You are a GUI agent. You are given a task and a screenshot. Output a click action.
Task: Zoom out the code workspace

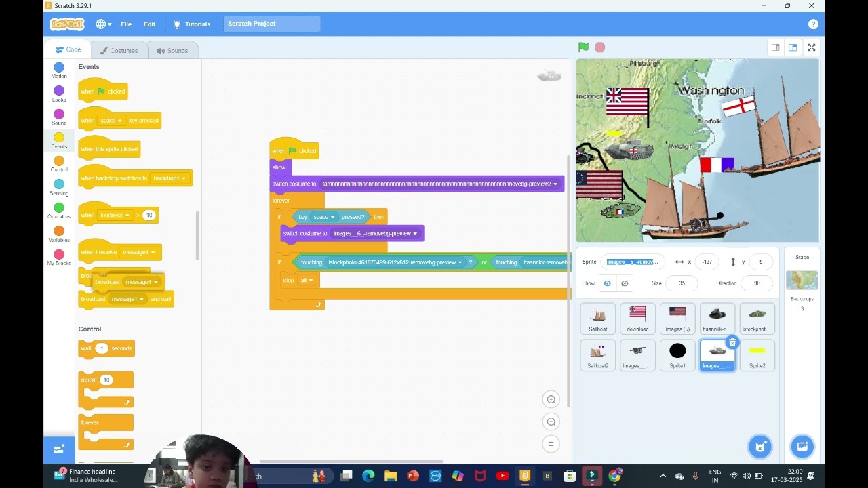point(551,422)
